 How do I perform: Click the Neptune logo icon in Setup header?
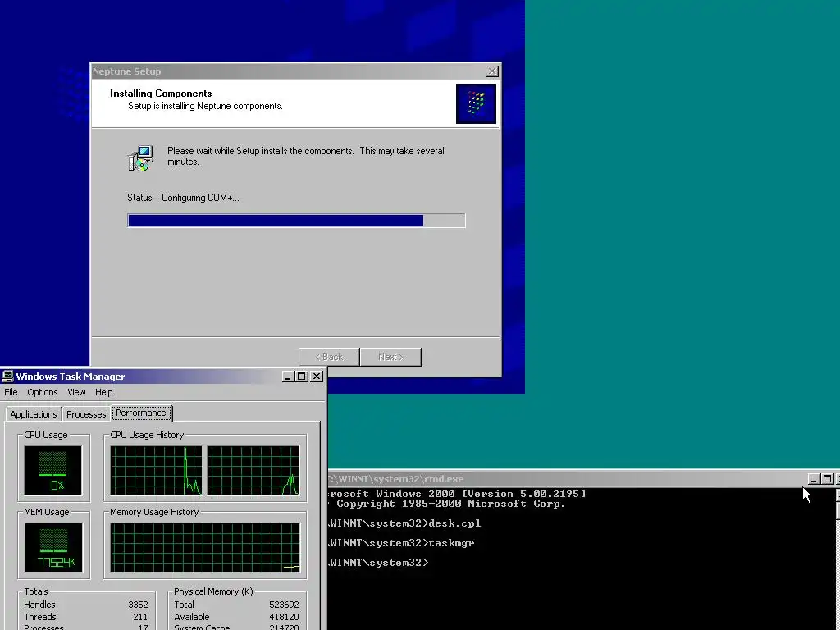(x=476, y=103)
